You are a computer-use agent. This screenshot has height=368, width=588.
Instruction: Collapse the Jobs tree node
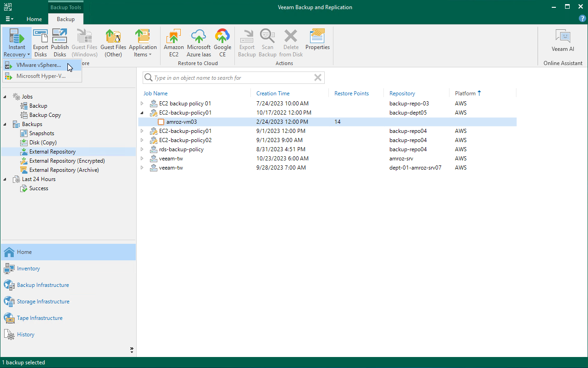click(6, 97)
